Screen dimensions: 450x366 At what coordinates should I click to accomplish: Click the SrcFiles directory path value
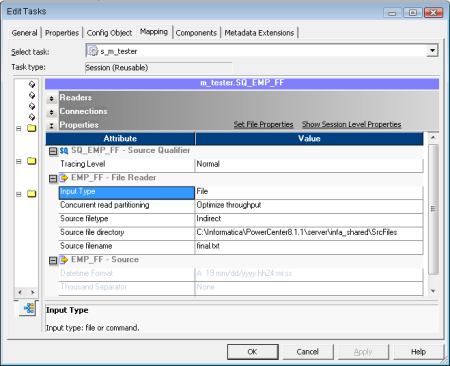point(309,233)
